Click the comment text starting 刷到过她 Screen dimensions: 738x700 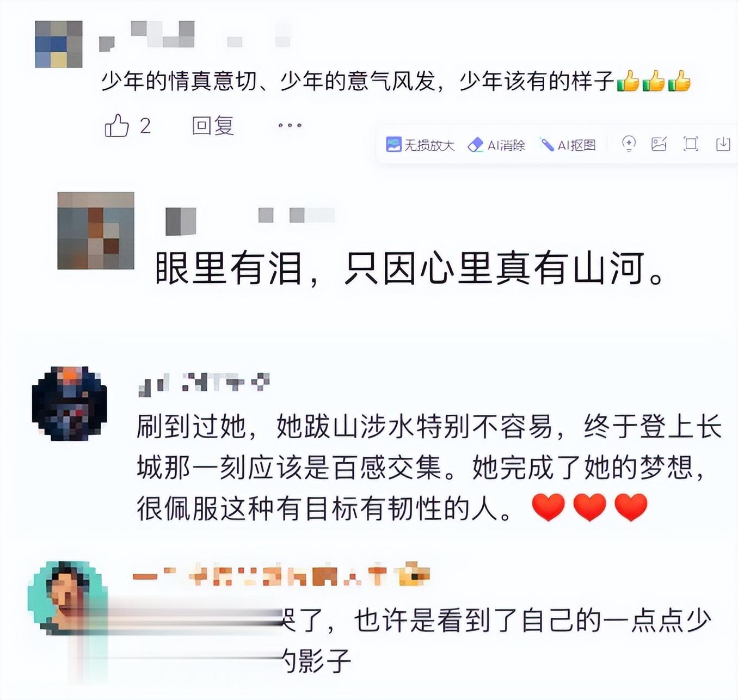click(429, 467)
